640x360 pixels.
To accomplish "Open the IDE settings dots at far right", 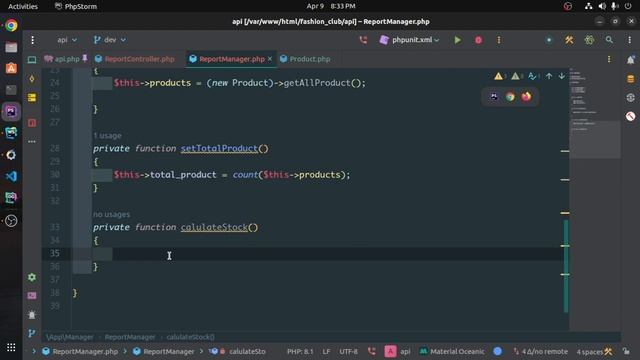I will (630, 40).
